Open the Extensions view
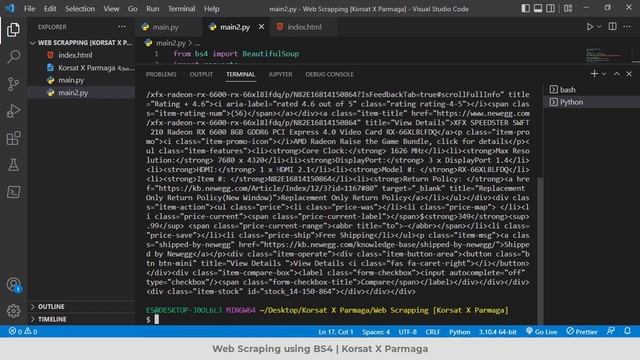 pos(13,138)
